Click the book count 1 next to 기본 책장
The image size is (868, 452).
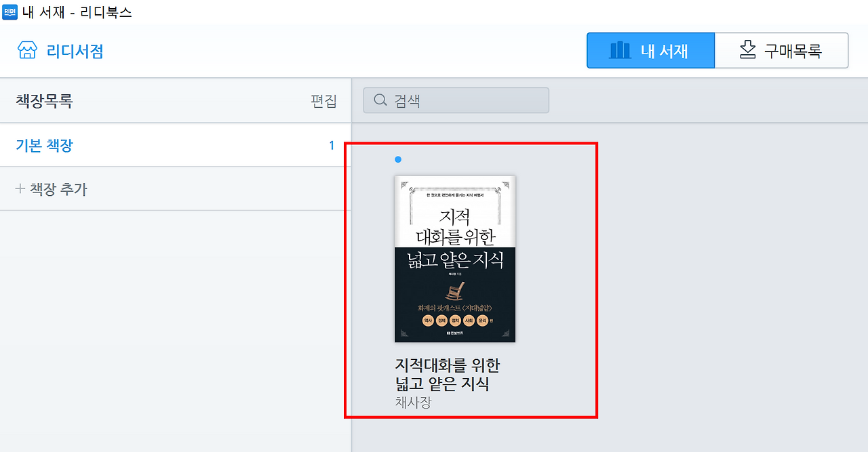pyautogui.click(x=332, y=145)
